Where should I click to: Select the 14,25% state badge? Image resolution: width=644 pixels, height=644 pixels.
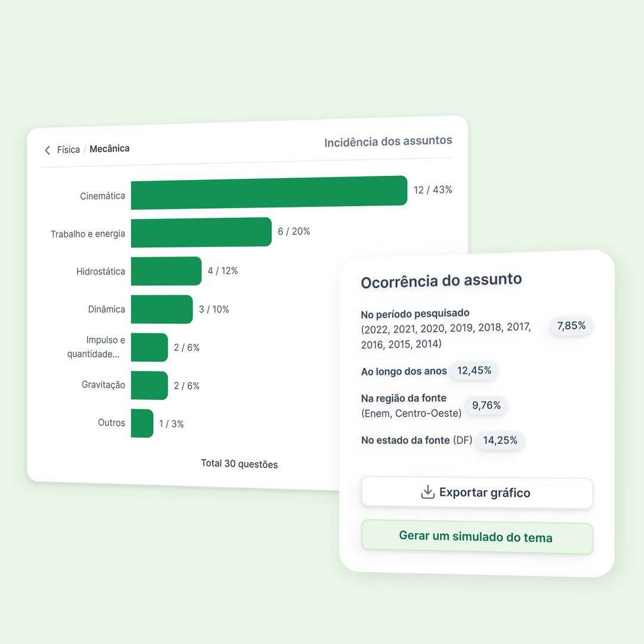[x=500, y=441]
